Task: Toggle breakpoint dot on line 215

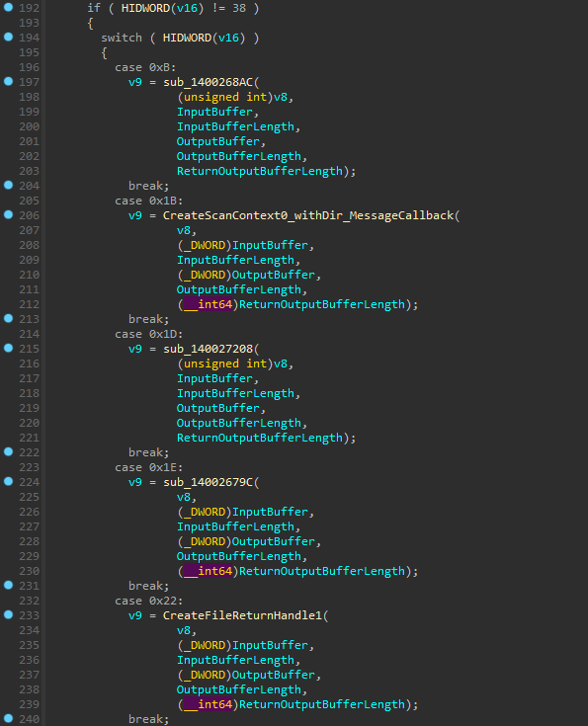Action: pyautogui.click(x=8, y=348)
